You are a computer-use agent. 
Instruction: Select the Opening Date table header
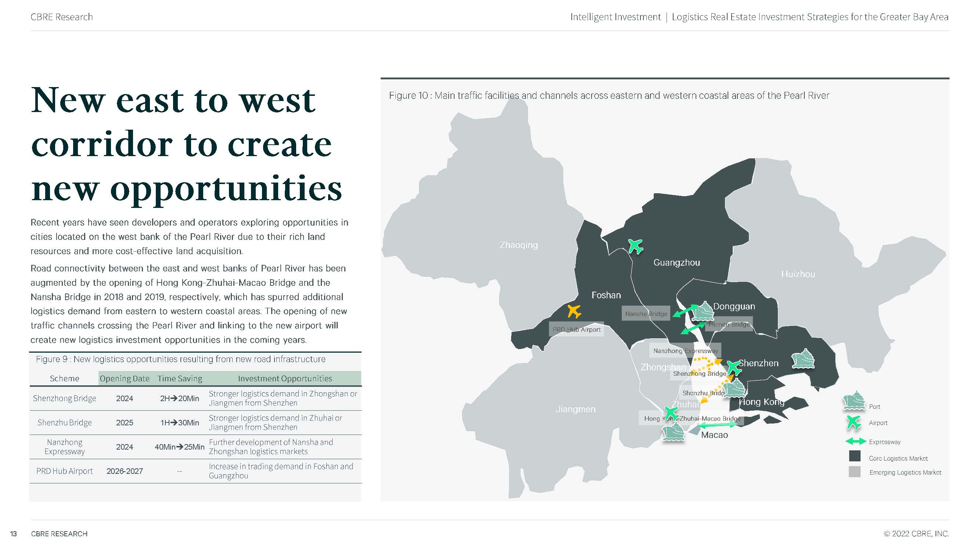[x=125, y=378]
